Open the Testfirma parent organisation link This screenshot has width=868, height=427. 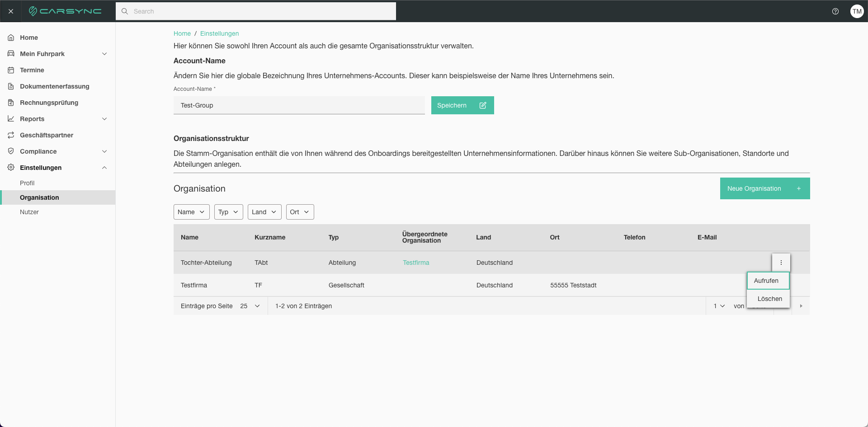point(416,263)
